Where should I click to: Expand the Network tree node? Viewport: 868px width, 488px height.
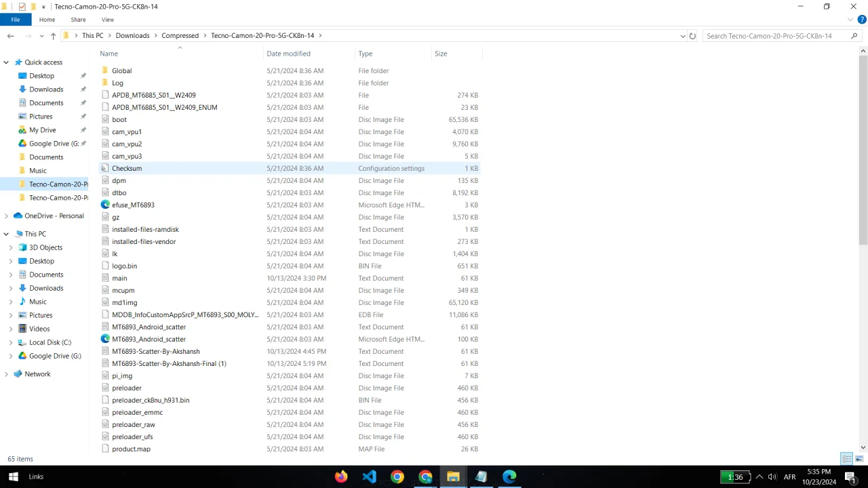pyautogui.click(x=6, y=374)
